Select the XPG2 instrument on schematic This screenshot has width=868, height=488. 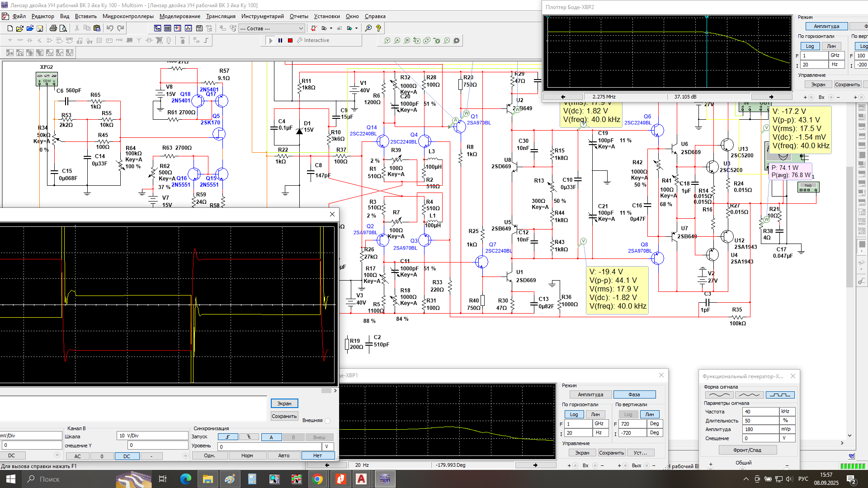click(x=47, y=79)
